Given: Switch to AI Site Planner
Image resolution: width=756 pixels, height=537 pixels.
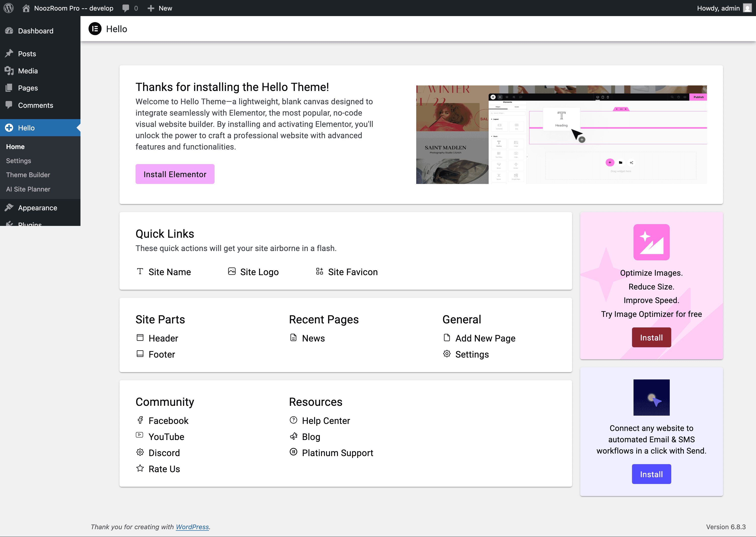Looking at the screenshot, I should pos(28,189).
